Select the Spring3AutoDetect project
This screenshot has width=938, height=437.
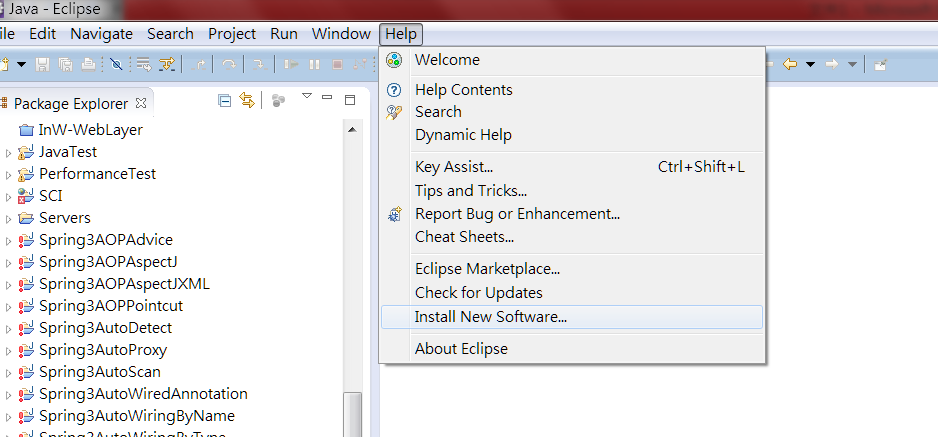pos(105,328)
